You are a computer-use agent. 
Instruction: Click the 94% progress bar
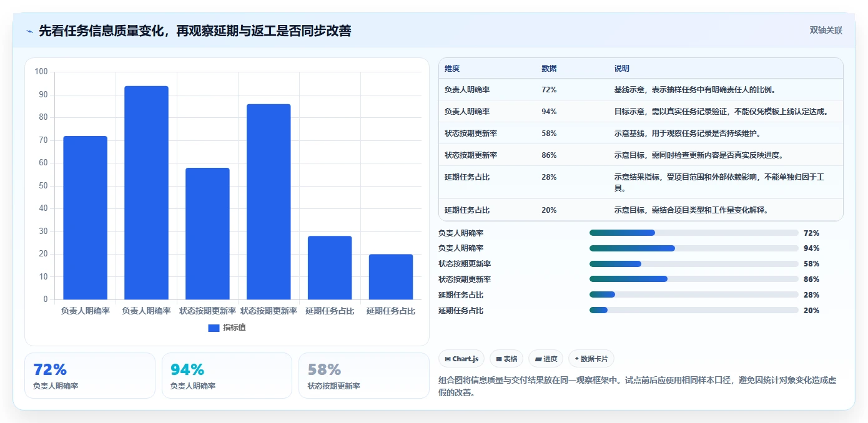[694, 248]
